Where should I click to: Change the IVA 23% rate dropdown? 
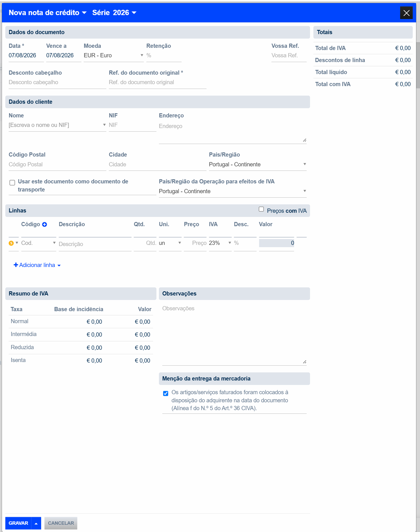pyautogui.click(x=220, y=243)
